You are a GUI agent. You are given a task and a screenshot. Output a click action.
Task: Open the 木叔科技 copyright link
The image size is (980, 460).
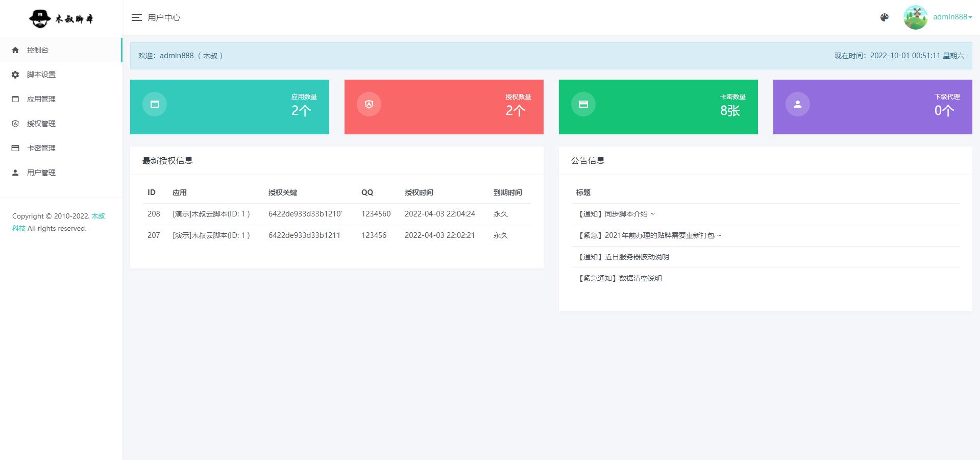pyautogui.click(x=98, y=216)
